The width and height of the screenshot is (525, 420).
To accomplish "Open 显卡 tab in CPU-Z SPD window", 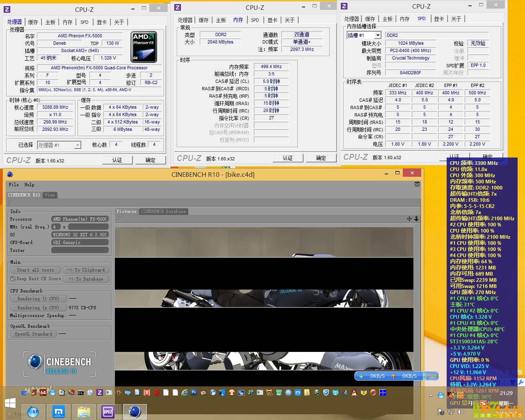I will point(439,19).
